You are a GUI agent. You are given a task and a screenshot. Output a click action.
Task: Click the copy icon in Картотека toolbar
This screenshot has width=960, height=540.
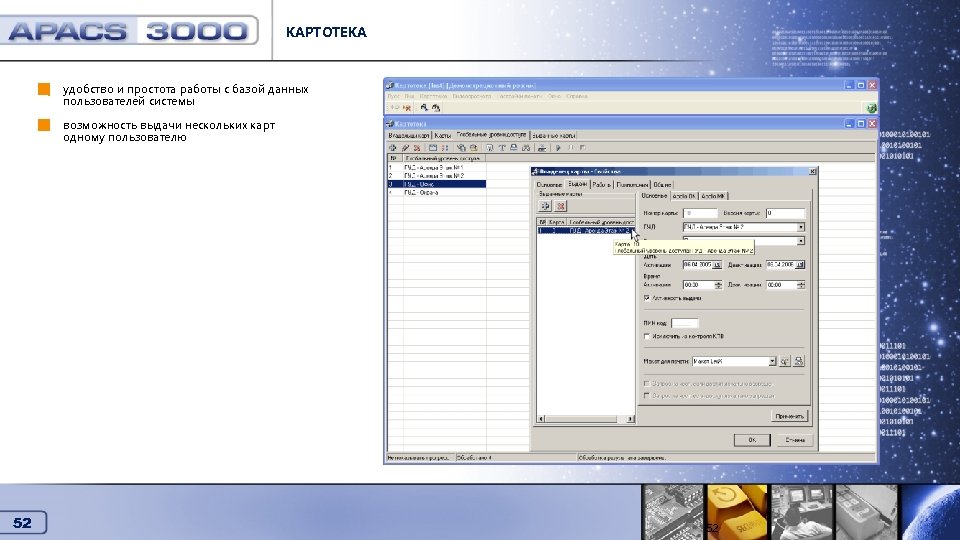[461, 148]
